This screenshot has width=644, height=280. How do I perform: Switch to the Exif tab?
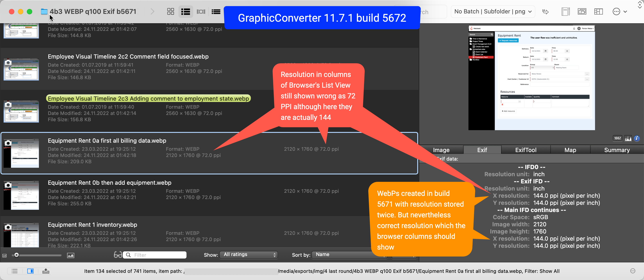coord(482,150)
